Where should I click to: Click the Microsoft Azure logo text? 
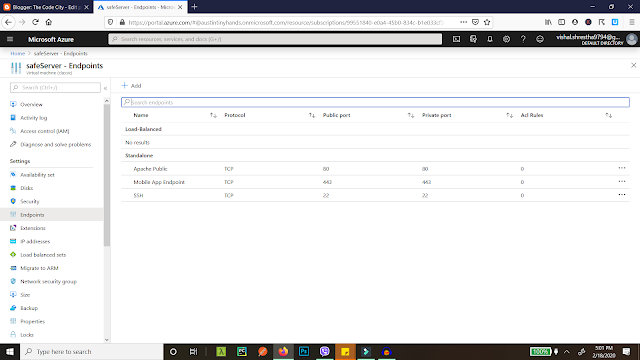click(x=51, y=40)
